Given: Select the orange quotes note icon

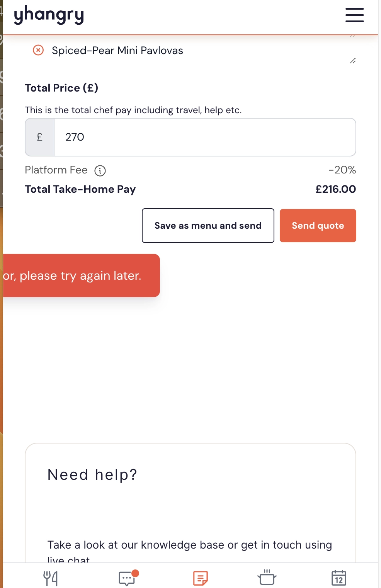Looking at the screenshot, I should click(200, 578).
